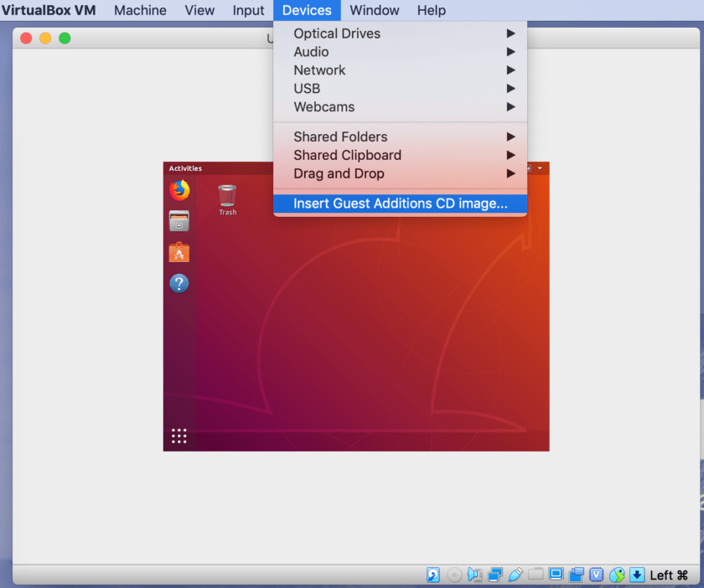
Task: Close the VM window with red button
Action: (26, 39)
